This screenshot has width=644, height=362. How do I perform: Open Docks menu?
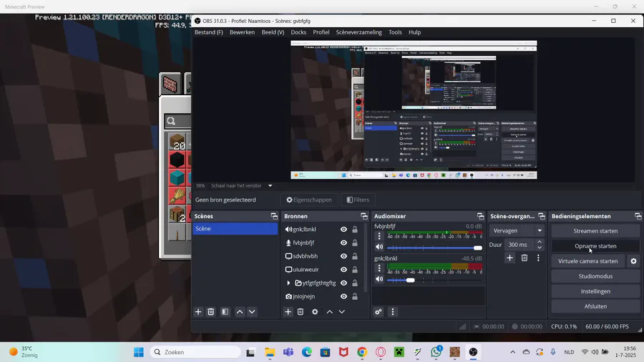(x=298, y=32)
